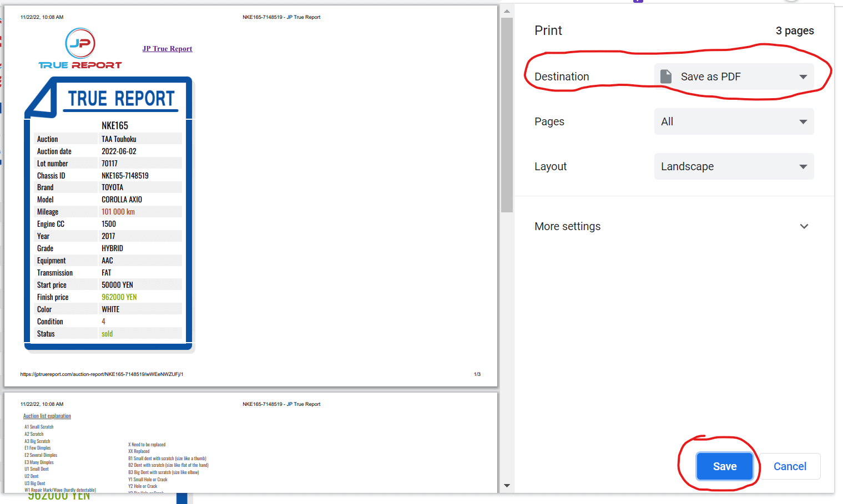Open the Layout dropdown set to Landscape
Image resolution: width=843 pixels, height=504 pixels.
(734, 166)
